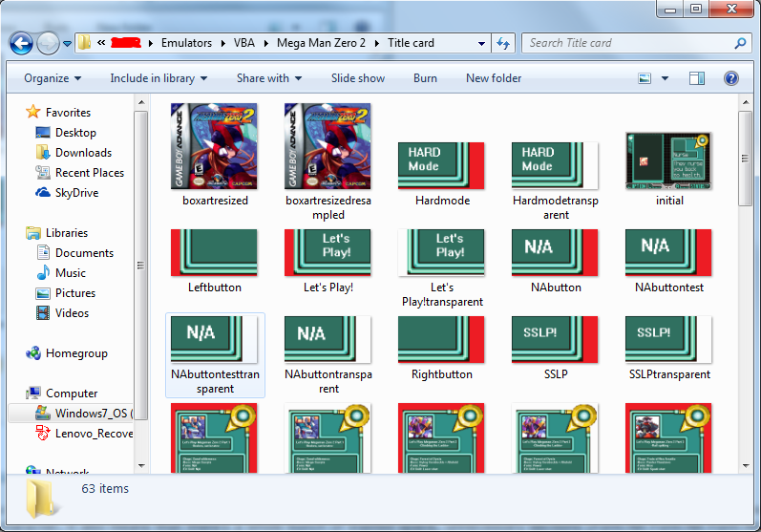761x532 pixels.
Task: Click the Burn toolbar button
Action: pos(425,78)
